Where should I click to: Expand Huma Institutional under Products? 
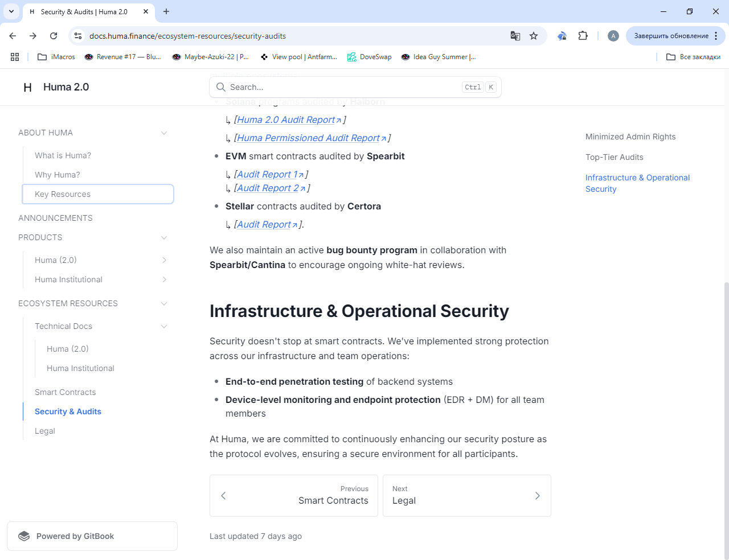[164, 279]
